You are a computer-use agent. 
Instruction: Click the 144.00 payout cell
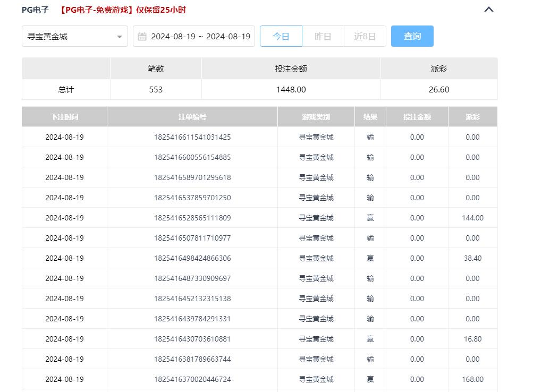click(472, 218)
